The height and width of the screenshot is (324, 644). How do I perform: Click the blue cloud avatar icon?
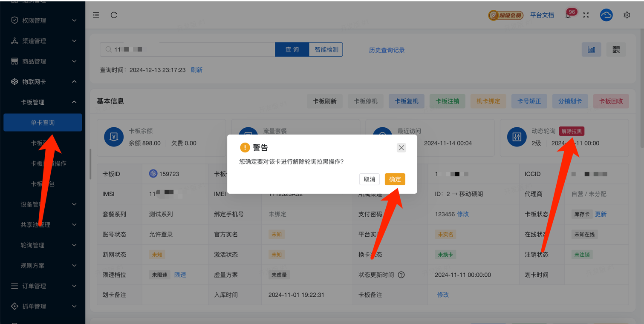click(606, 15)
